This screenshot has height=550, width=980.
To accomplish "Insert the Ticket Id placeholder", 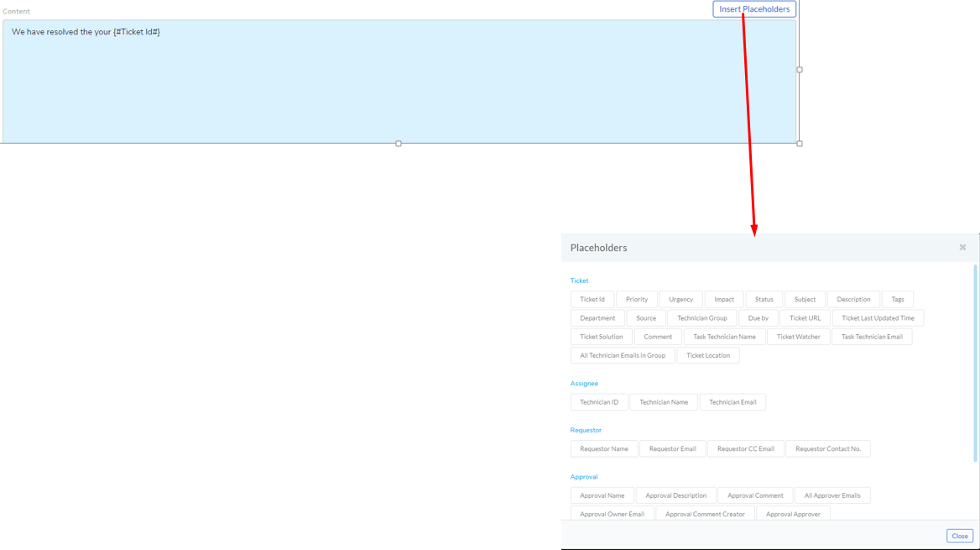I will [x=592, y=300].
